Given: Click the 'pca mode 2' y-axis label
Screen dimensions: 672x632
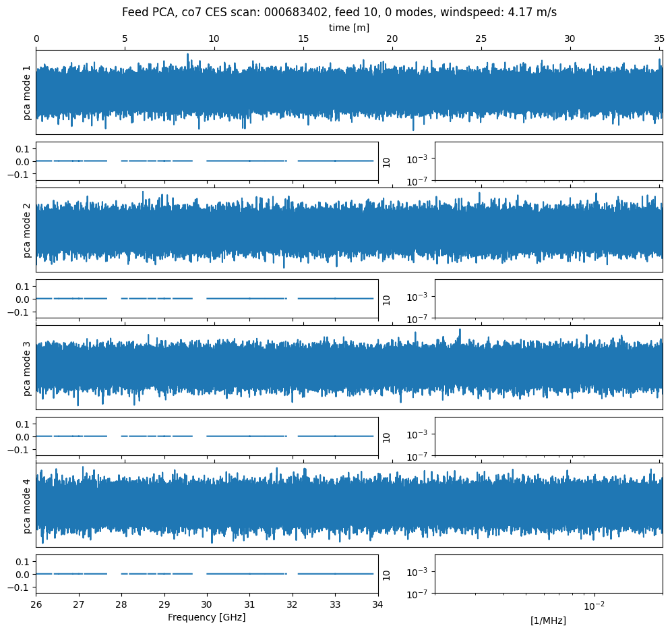Looking at the screenshot, I should 28,230.
